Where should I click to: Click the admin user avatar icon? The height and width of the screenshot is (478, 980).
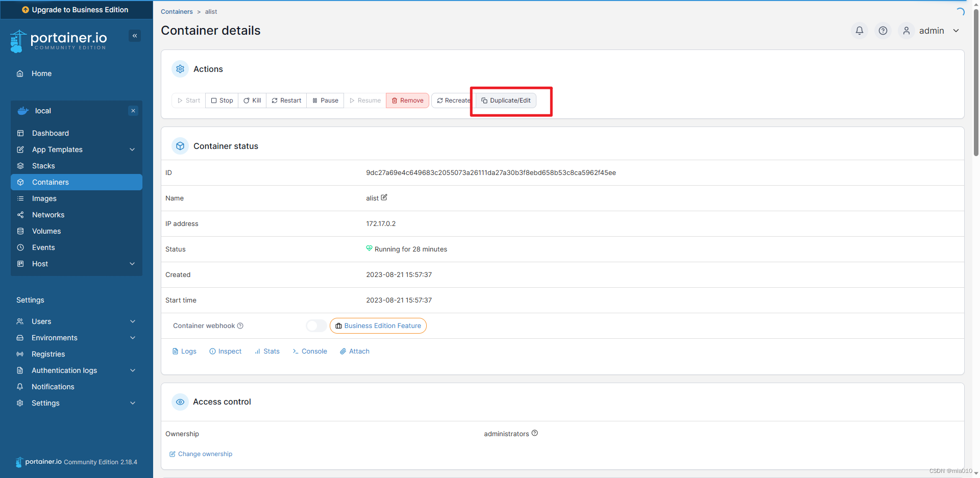click(906, 31)
